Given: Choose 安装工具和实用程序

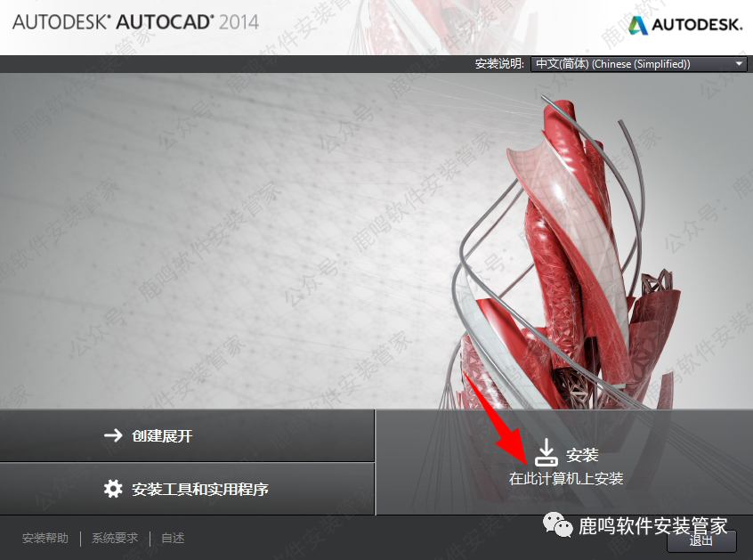Looking at the screenshot, I should [x=199, y=489].
